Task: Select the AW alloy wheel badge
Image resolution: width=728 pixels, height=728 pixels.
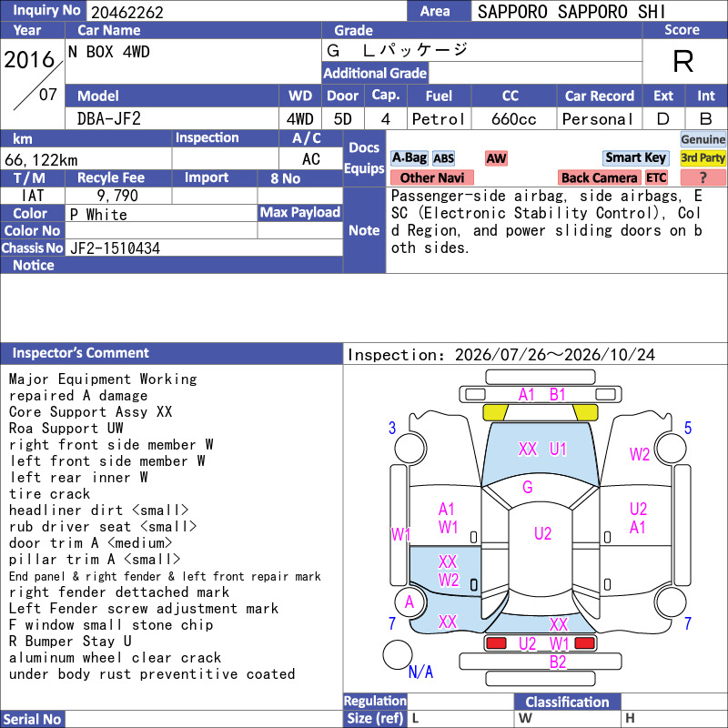Action: tap(496, 158)
